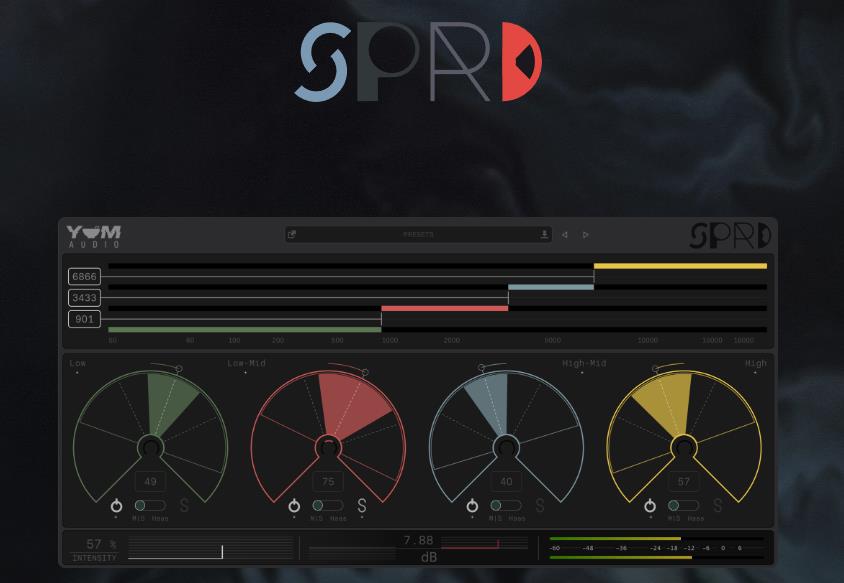Click the 57 % intensity value
The height and width of the screenshot is (583, 844).
[101, 544]
